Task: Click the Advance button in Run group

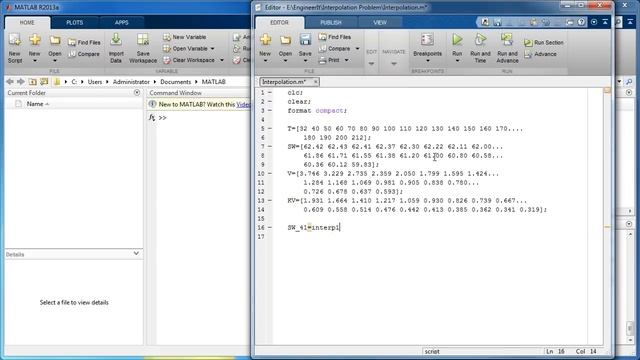Action: point(540,54)
